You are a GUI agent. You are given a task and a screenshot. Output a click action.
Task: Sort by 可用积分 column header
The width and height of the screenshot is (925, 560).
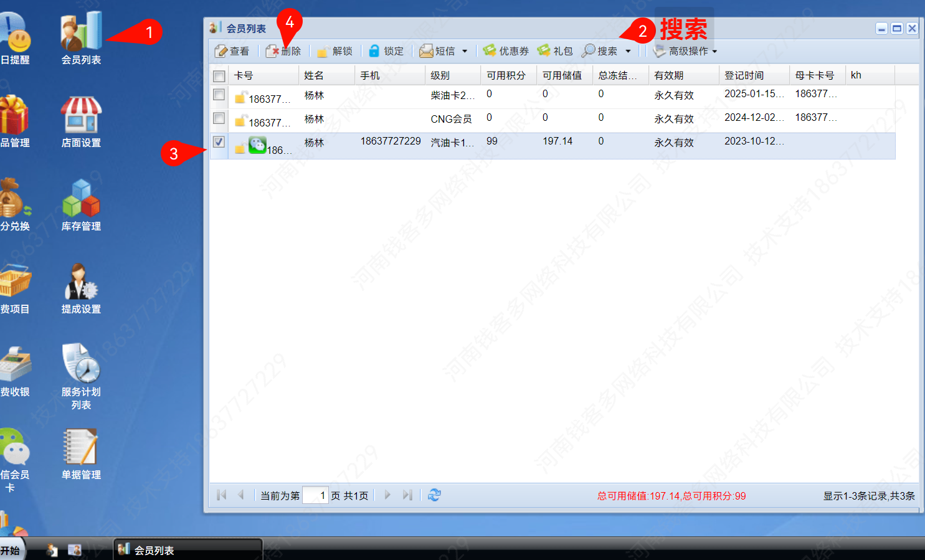[x=508, y=75]
